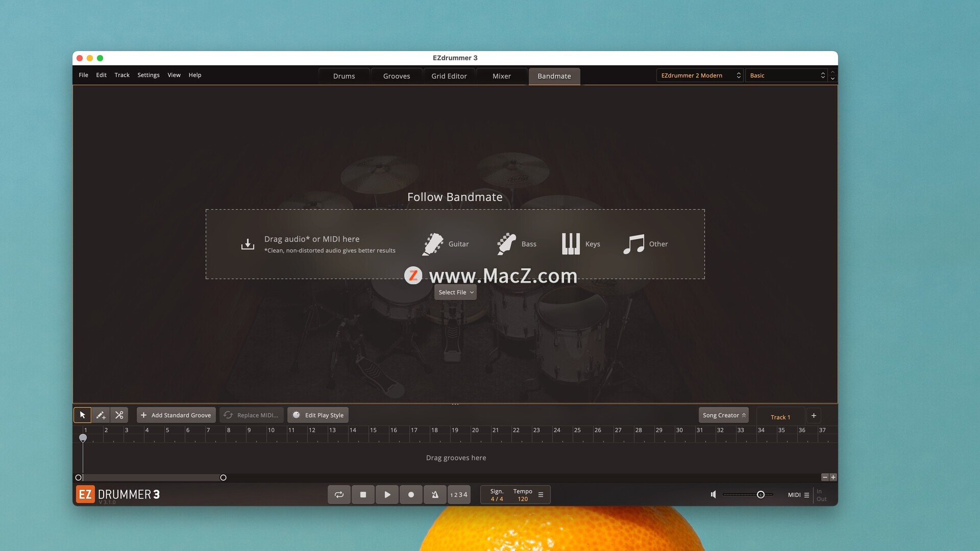Step to next preset with down arrow
The image size is (980, 551).
pos(832,79)
